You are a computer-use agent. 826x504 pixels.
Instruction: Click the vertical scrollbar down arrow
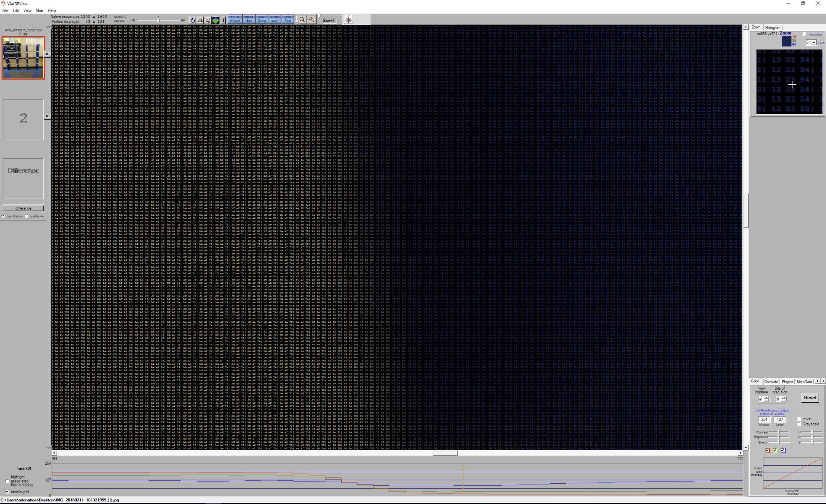point(746,448)
